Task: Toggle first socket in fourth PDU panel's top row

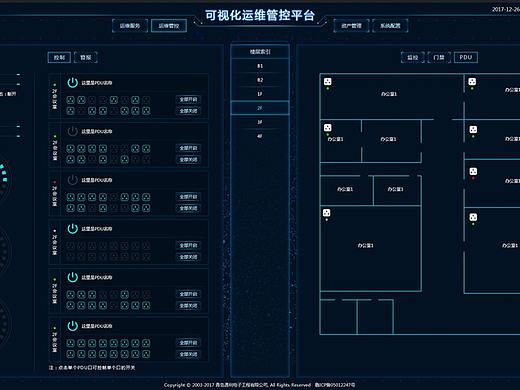Action: pyautogui.click(x=70, y=246)
